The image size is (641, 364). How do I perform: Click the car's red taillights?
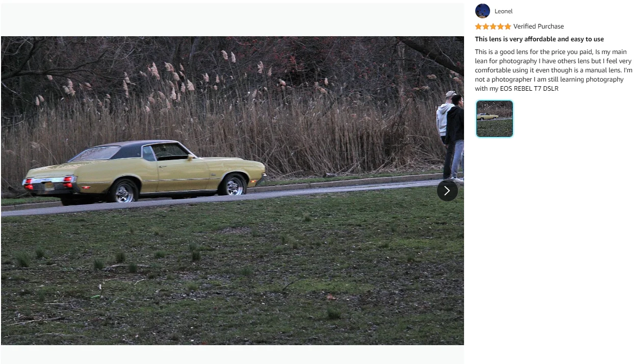click(x=48, y=182)
